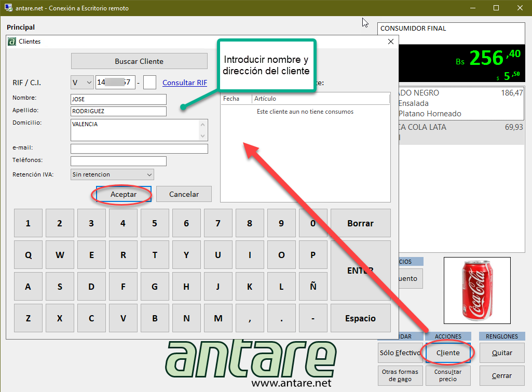Remove line item with Quitar button
Viewport: 532px width, 392px height.
pyautogui.click(x=502, y=353)
